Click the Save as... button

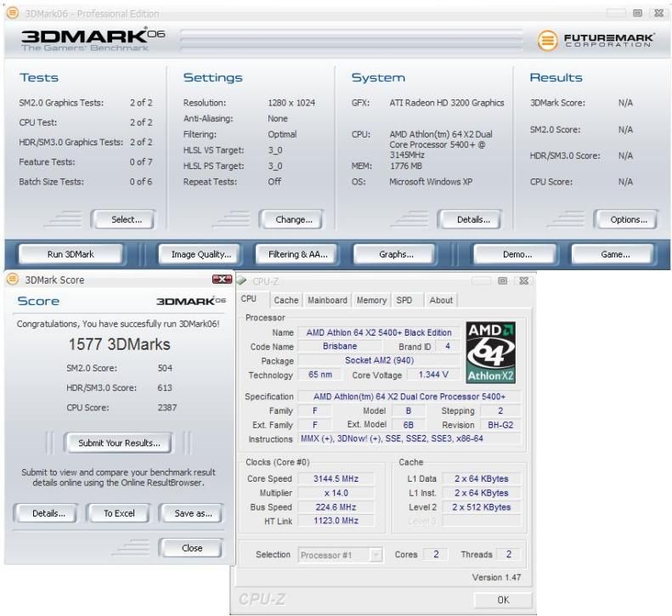[193, 513]
